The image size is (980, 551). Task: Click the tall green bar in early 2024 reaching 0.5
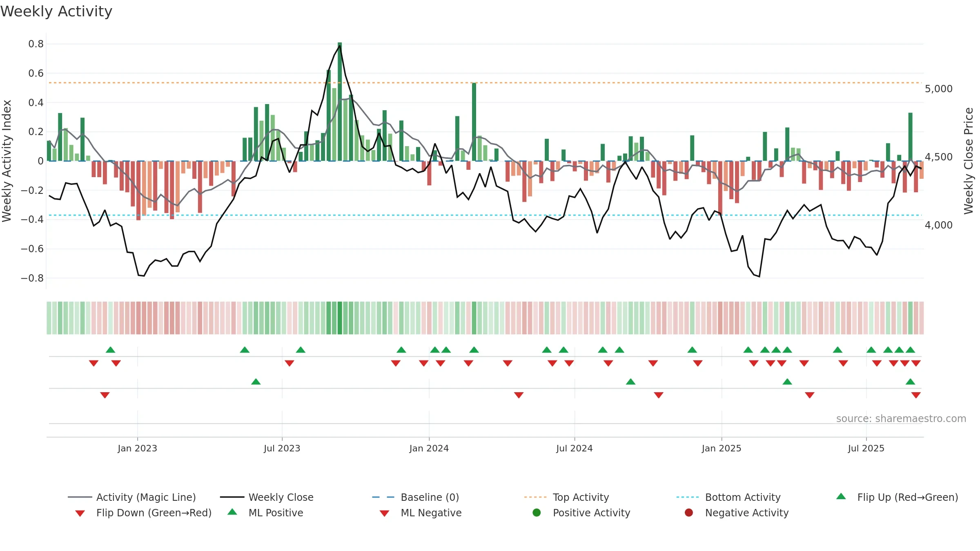point(474,122)
